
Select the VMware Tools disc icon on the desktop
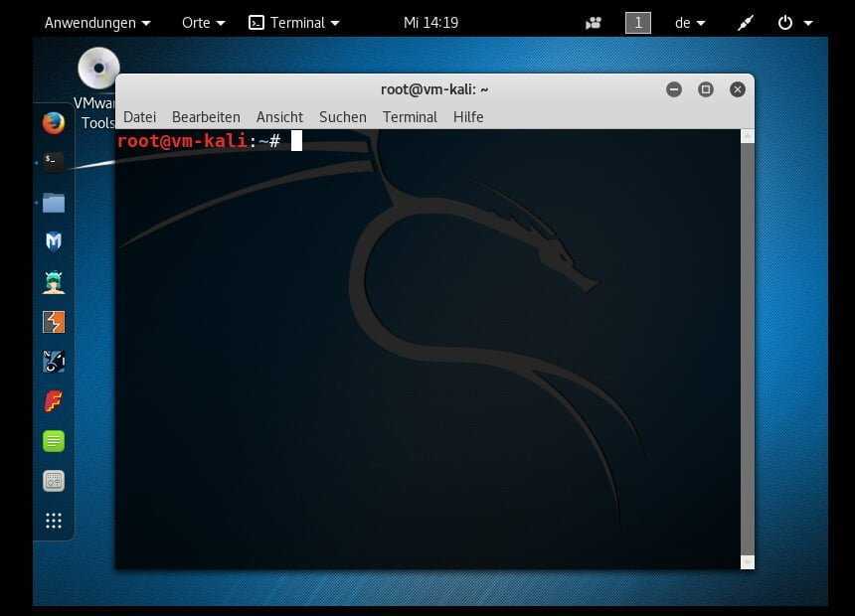[x=98, y=69]
